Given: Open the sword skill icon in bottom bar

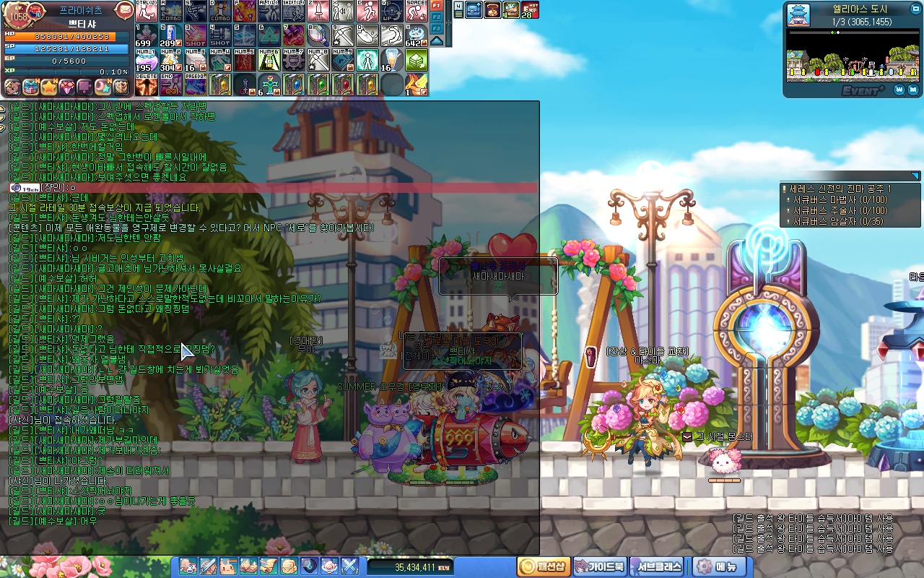Looking at the screenshot, I should click(x=209, y=566).
